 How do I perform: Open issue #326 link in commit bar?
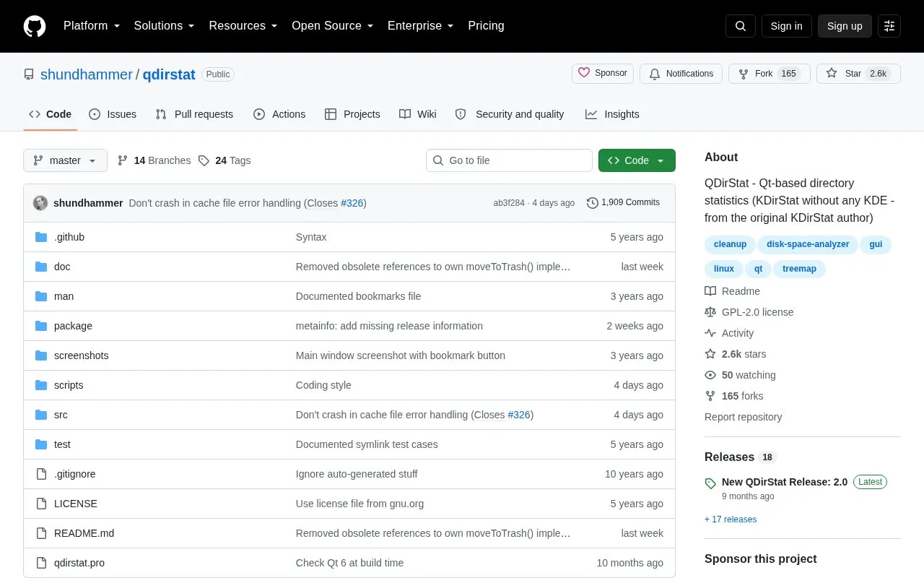[352, 203]
